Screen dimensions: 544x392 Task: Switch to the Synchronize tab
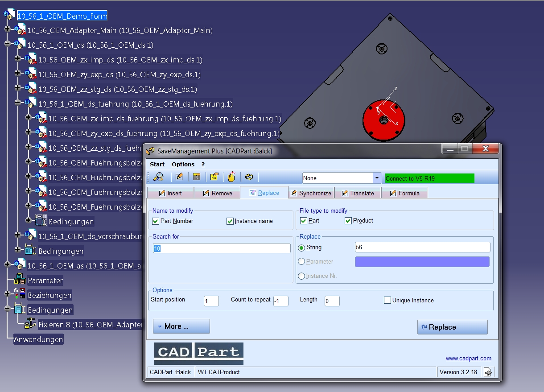point(312,193)
